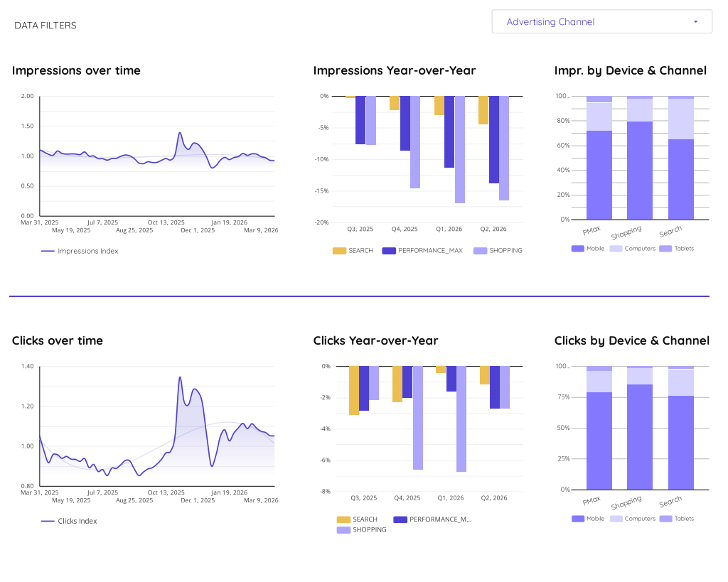Click the PMax Mobile segment in impressions chart
Viewport: 728px width, 582px height.
coord(599,175)
